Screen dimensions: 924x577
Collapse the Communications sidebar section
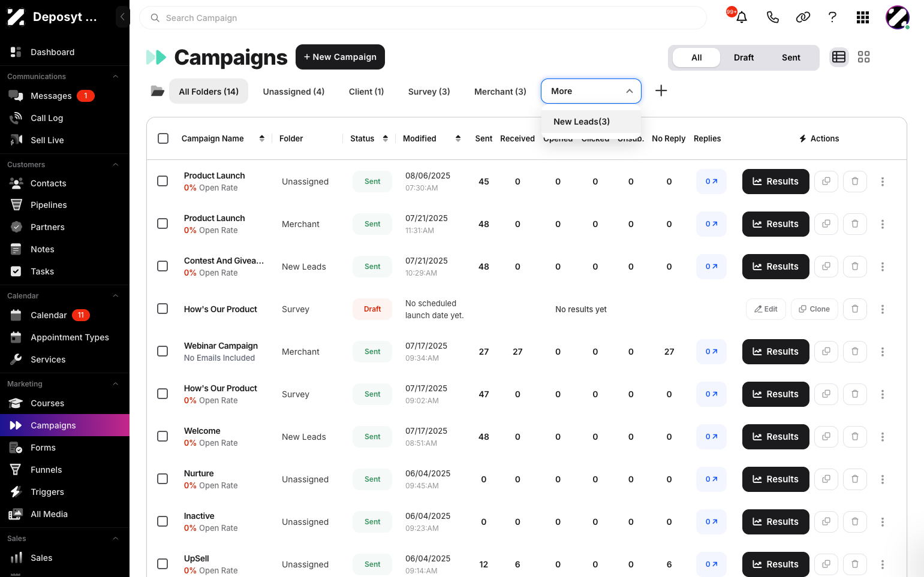tap(116, 77)
